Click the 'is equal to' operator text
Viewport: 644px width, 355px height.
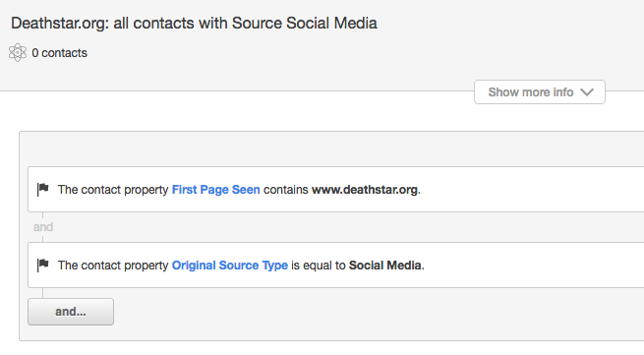tap(319, 266)
